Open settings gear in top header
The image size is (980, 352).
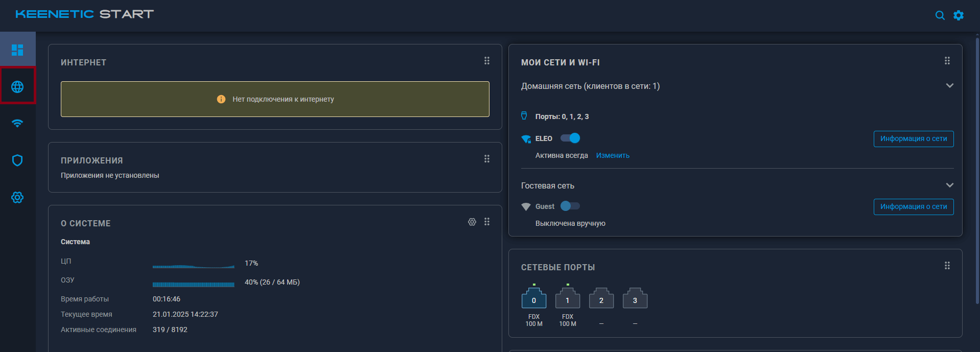click(959, 15)
